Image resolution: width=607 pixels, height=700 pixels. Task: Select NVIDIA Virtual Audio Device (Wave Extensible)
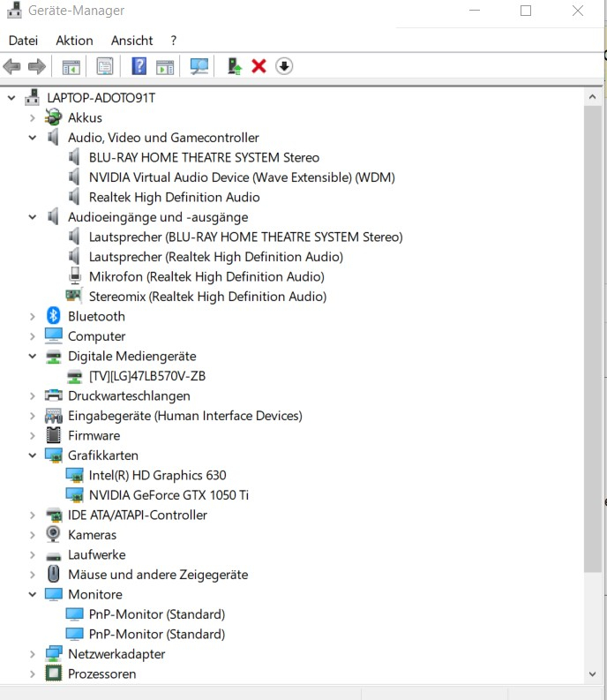pyautogui.click(x=242, y=177)
